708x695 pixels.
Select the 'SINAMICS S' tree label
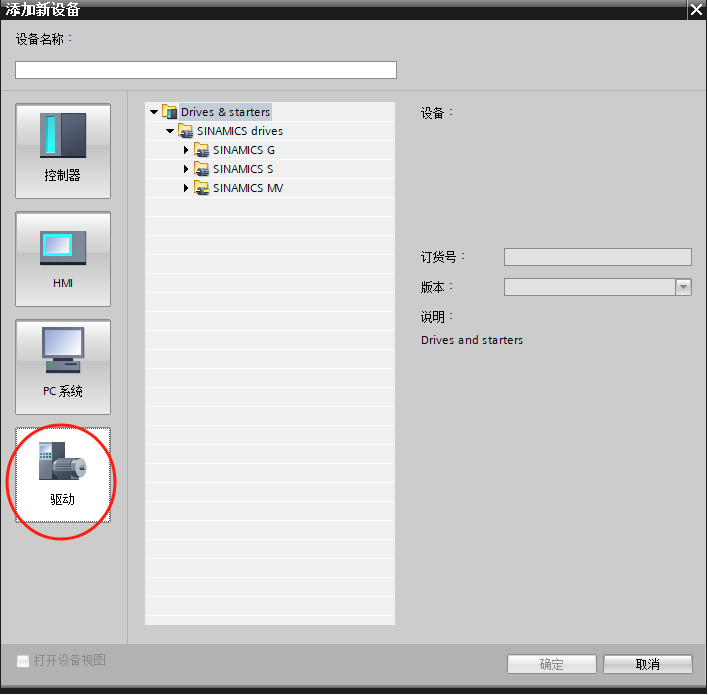click(x=243, y=169)
